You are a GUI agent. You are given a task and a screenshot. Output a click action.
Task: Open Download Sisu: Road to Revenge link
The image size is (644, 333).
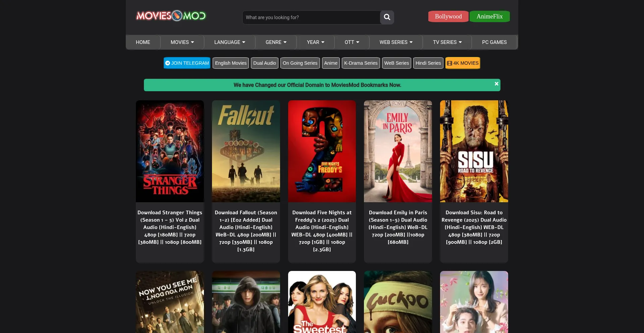click(x=474, y=227)
